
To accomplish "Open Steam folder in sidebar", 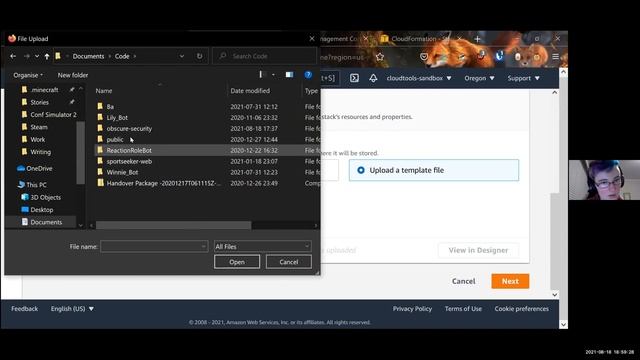I will tap(39, 127).
